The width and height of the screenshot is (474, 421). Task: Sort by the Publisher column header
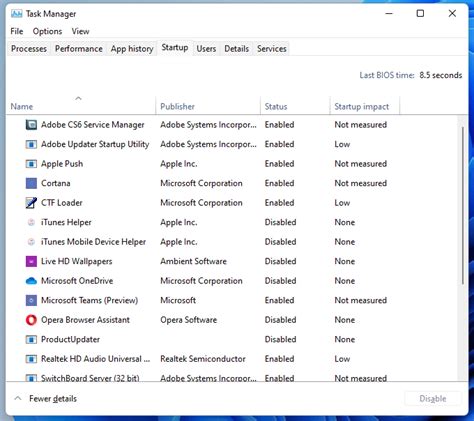[208, 105]
